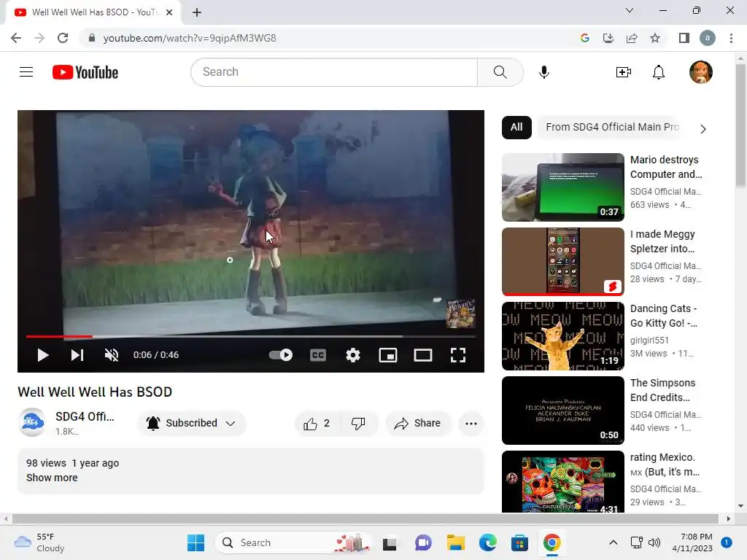Image resolution: width=747 pixels, height=560 pixels.
Task: Select From SDG4 Official Main chip
Action: coord(612,127)
